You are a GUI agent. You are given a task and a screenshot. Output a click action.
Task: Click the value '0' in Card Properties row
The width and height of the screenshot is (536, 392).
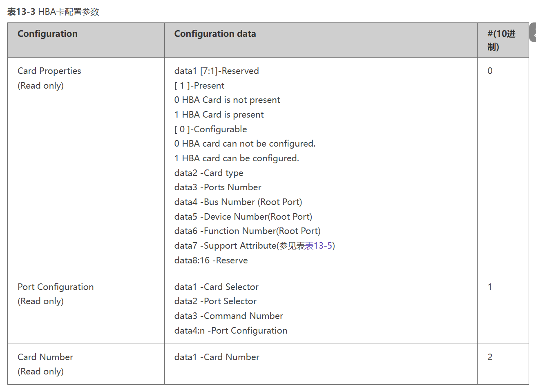pos(490,71)
